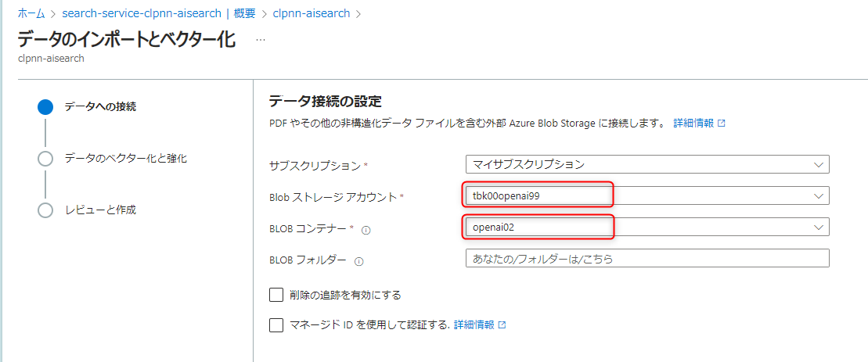
Task: Click the BLOB フォルダー info icon
Action: pos(358,261)
